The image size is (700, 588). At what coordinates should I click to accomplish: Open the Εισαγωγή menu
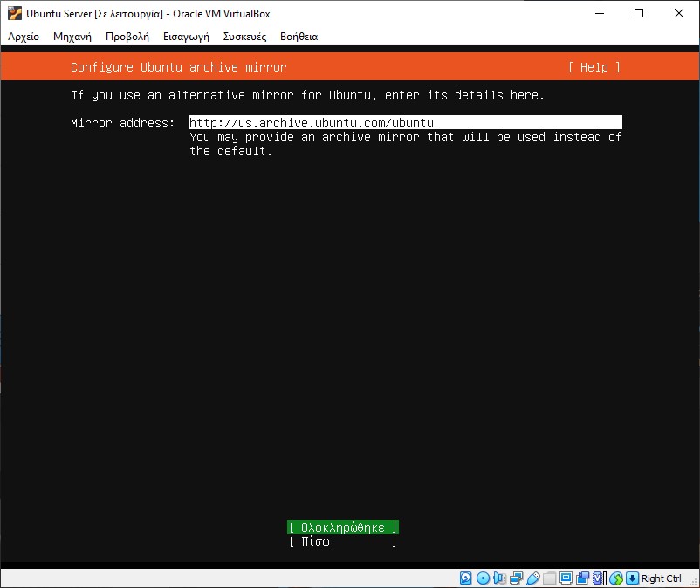pos(186,37)
